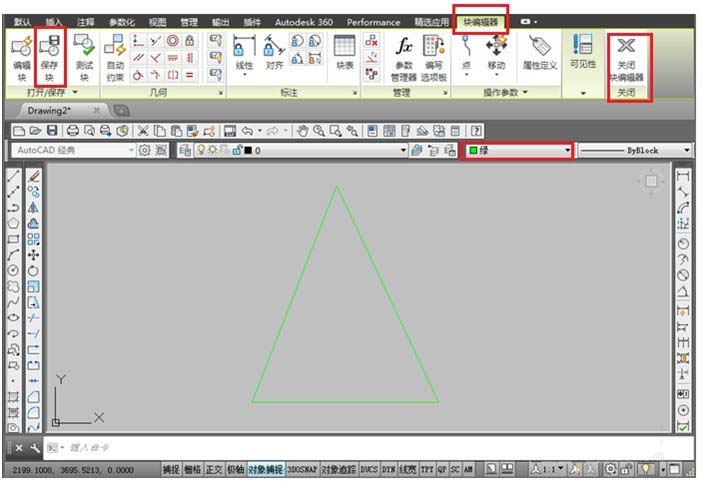702x481 pixels.
Task: Open the AutoCAD 经典 workspace dropdown
Action: coord(73,150)
